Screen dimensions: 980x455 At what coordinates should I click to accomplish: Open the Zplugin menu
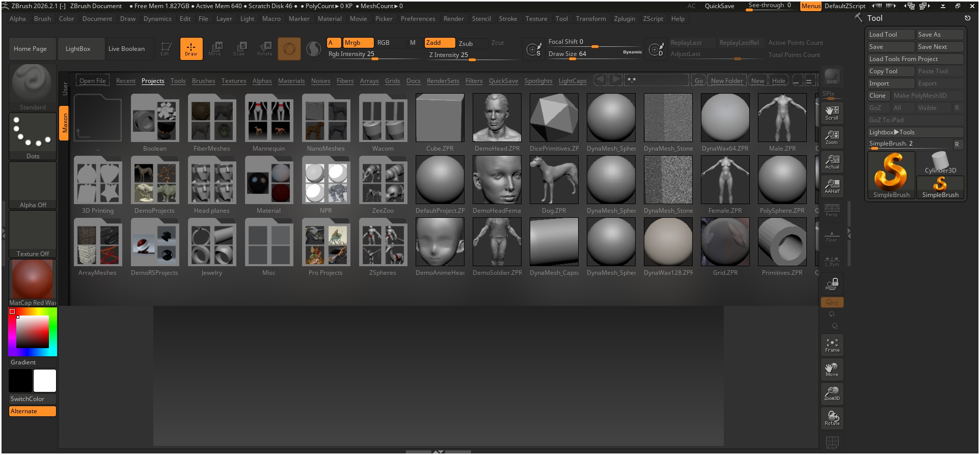click(x=624, y=19)
